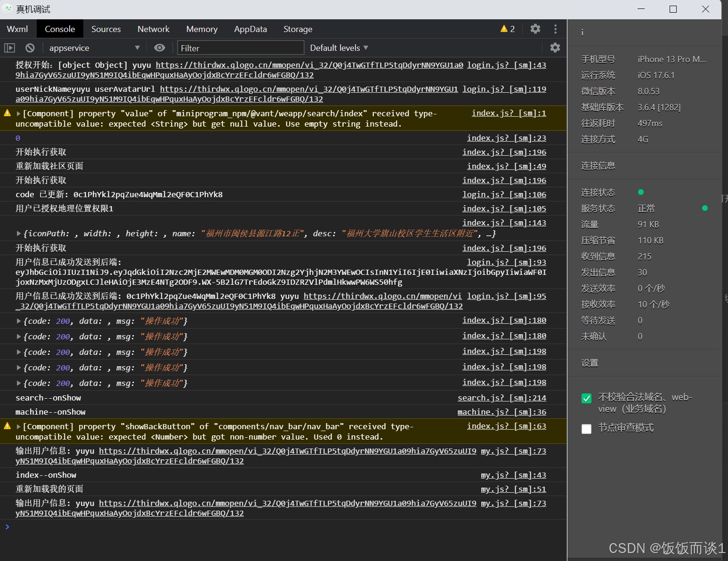The width and height of the screenshot is (728, 561).
Task: Click warning icon of vant search message
Action: tap(7, 113)
